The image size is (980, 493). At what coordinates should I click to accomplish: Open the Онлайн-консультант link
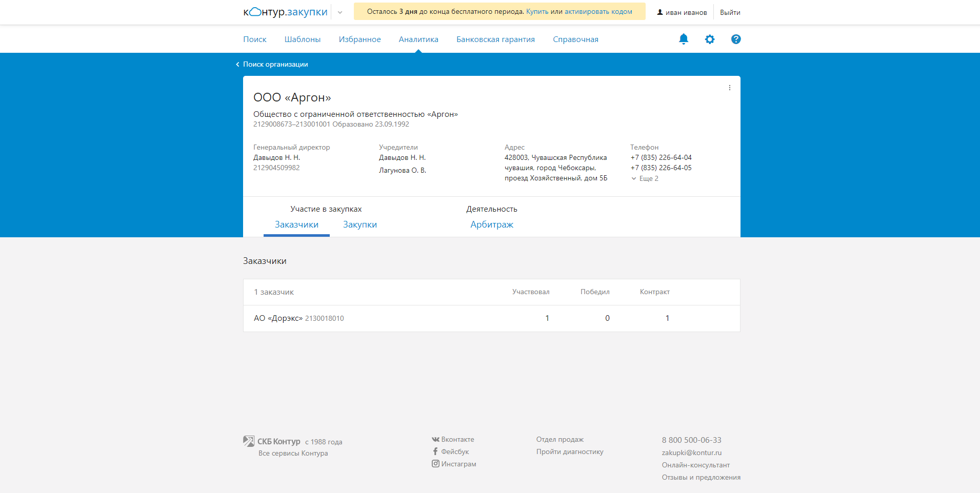coord(695,465)
